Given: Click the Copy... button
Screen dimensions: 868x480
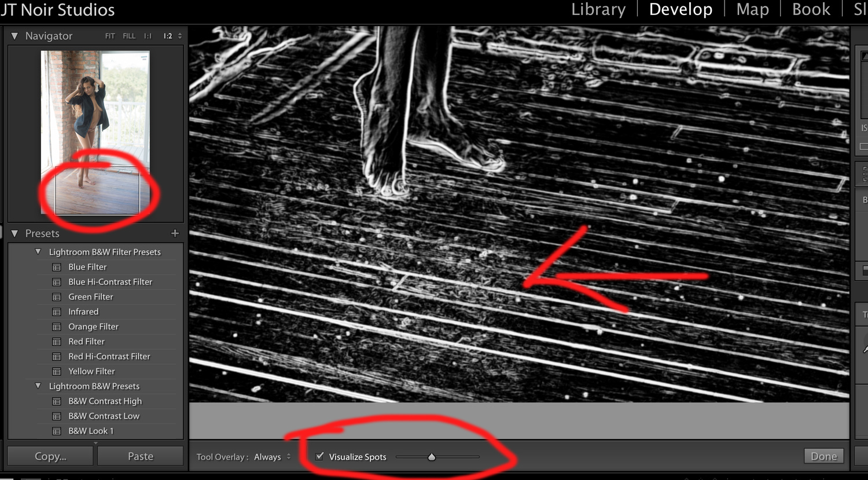Looking at the screenshot, I should [50, 456].
